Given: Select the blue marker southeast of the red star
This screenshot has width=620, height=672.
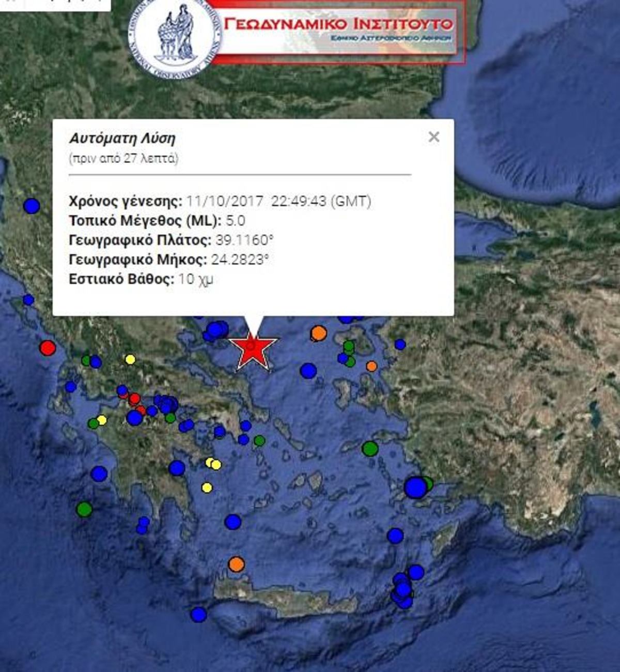Looking at the screenshot, I should coord(308,371).
